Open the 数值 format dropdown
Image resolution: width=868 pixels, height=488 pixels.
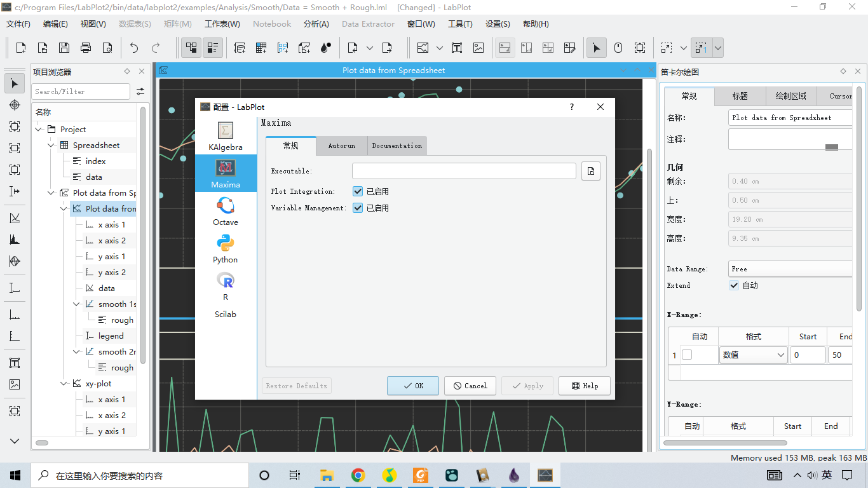(753, 355)
